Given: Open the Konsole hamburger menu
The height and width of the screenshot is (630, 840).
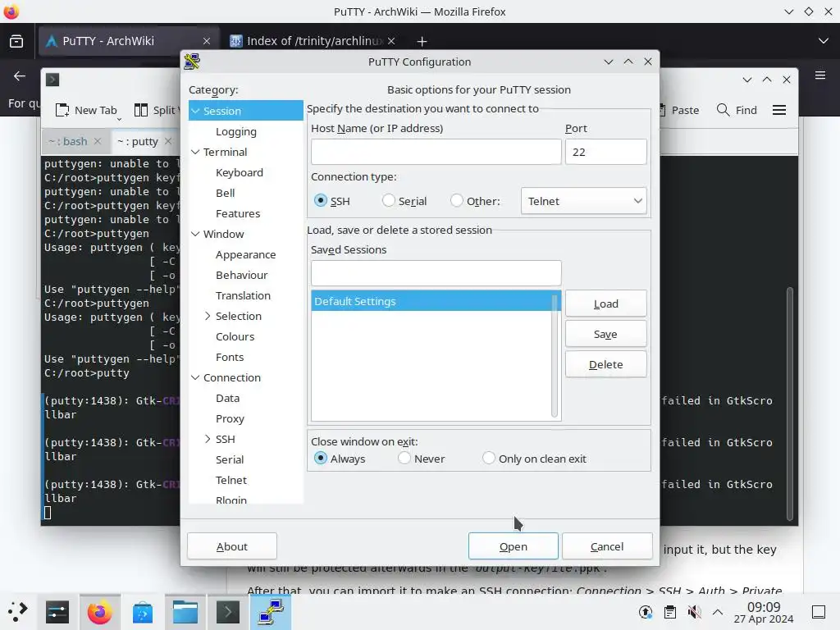Looking at the screenshot, I should click(x=779, y=110).
